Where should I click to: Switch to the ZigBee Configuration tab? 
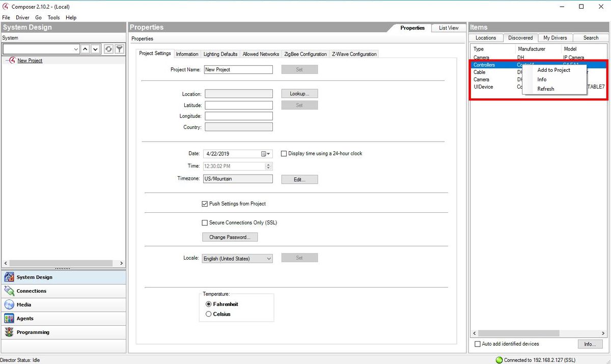tap(305, 54)
